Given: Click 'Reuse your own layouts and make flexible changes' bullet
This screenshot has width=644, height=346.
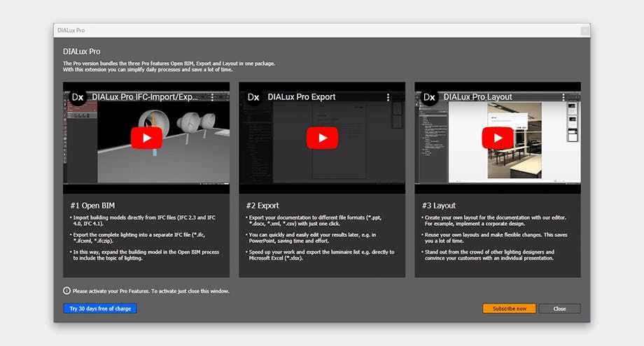Looking at the screenshot, I should [496, 238].
